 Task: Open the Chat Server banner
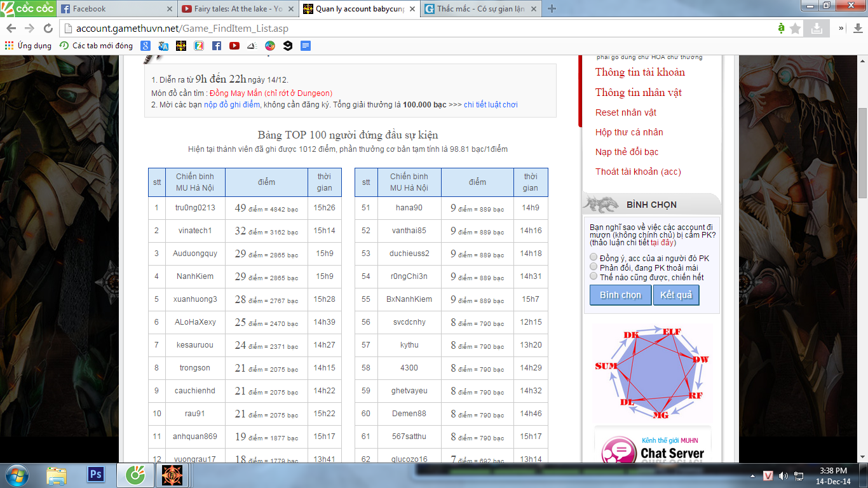click(653, 445)
